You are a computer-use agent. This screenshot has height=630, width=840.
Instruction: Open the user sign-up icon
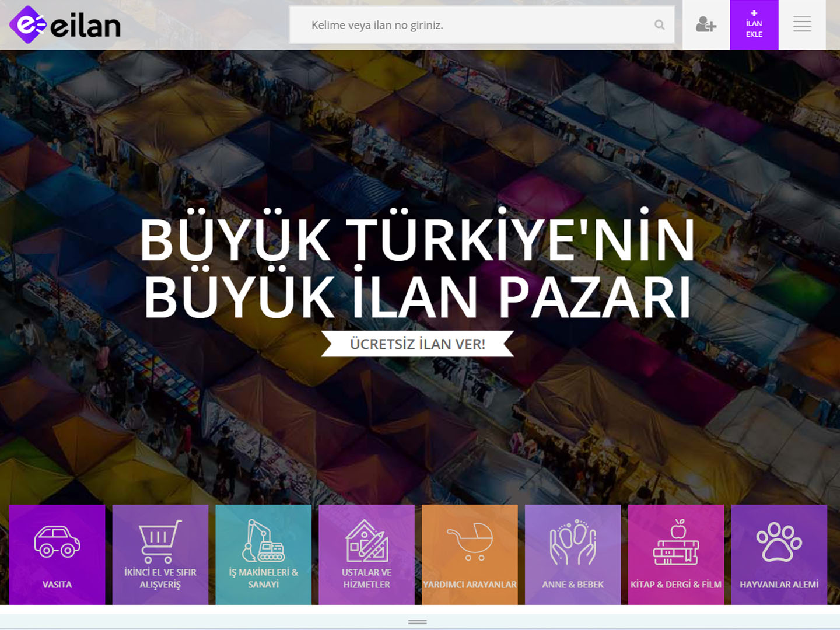coord(706,25)
